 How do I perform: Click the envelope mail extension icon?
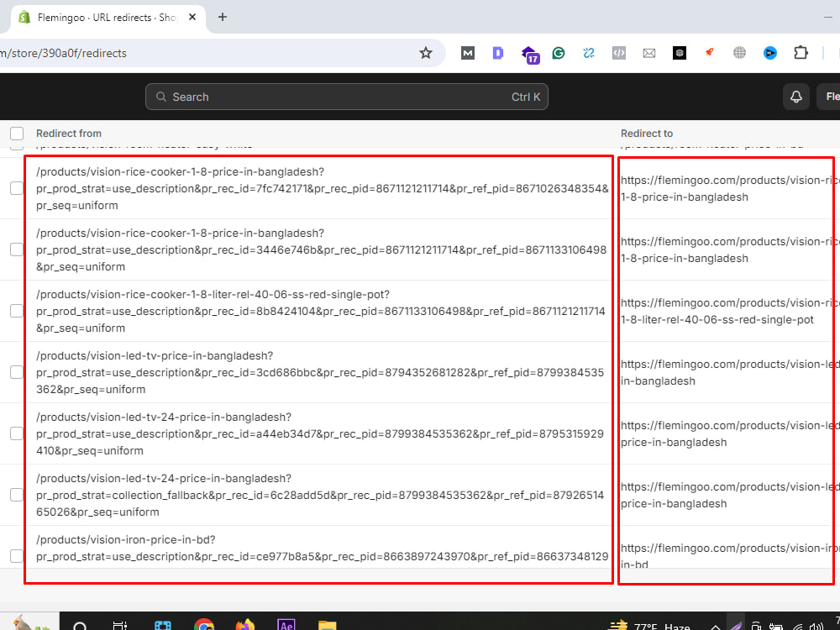click(x=649, y=52)
